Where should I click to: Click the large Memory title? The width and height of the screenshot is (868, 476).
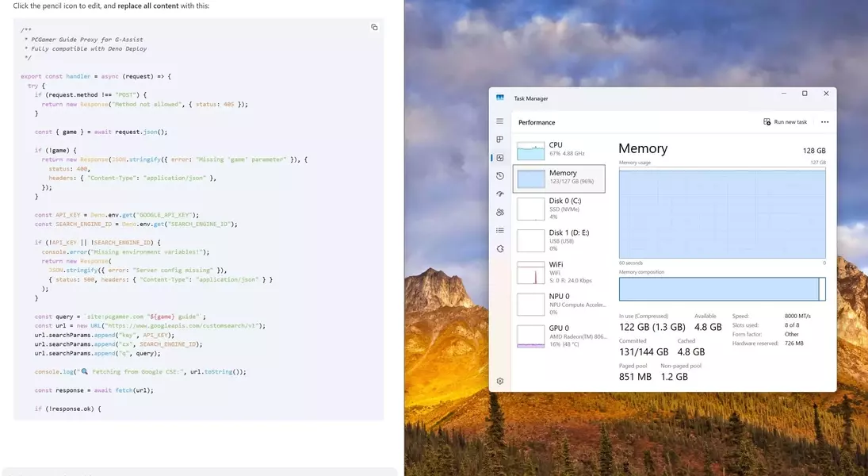[x=643, y=148]
